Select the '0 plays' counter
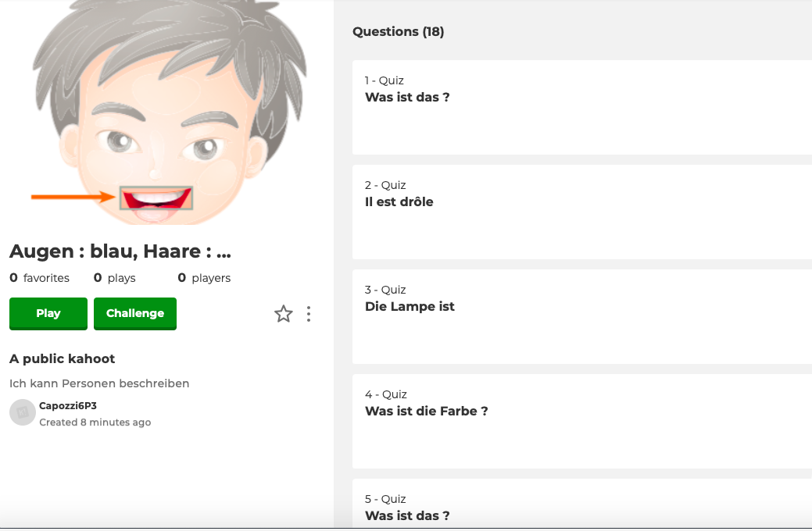This screenshot has width=812, height=531. 115,278
